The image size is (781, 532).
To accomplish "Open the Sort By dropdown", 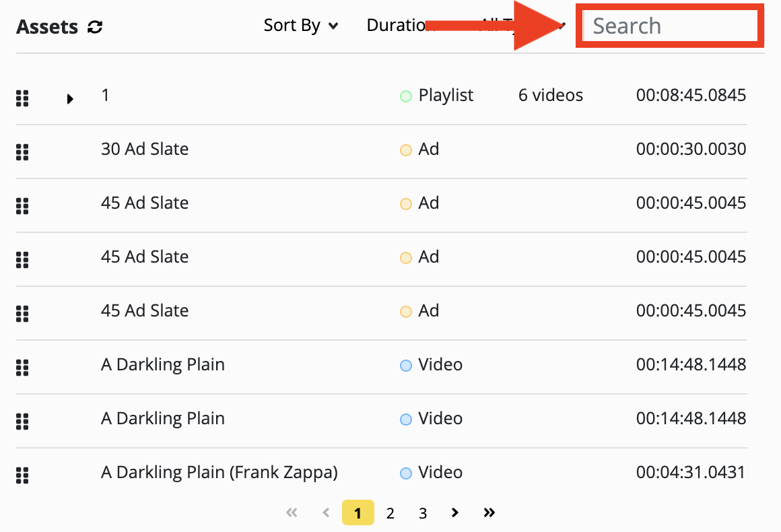I will [x=301, y=26].
